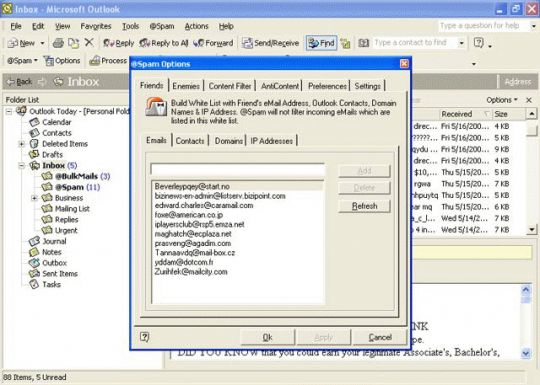Click Cancel in @Spam Options dialog
The image size is (540, 385).
[x=380, y=337]
